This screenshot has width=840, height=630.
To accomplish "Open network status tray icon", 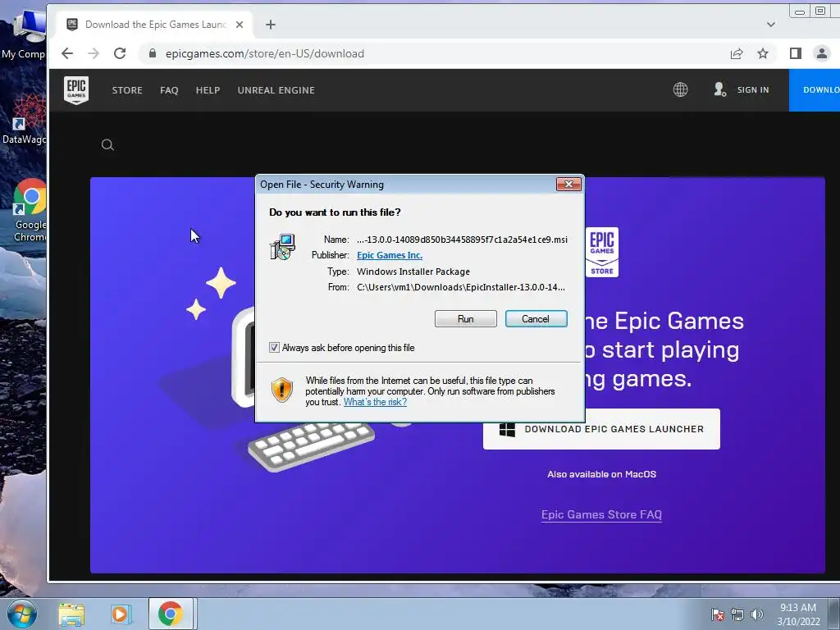I will pyautogui.click(x=737, y=614).
